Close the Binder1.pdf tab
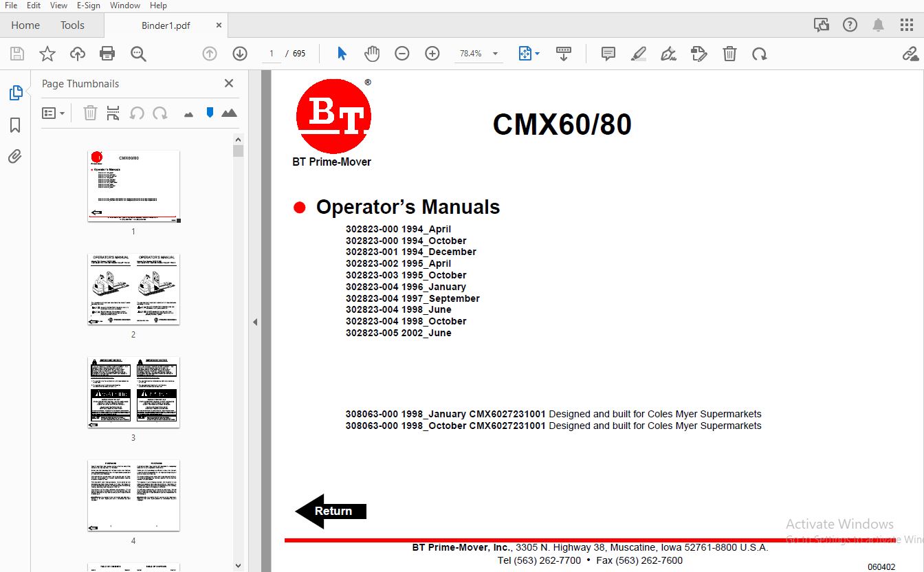The image size is (924, 572). 219,25
